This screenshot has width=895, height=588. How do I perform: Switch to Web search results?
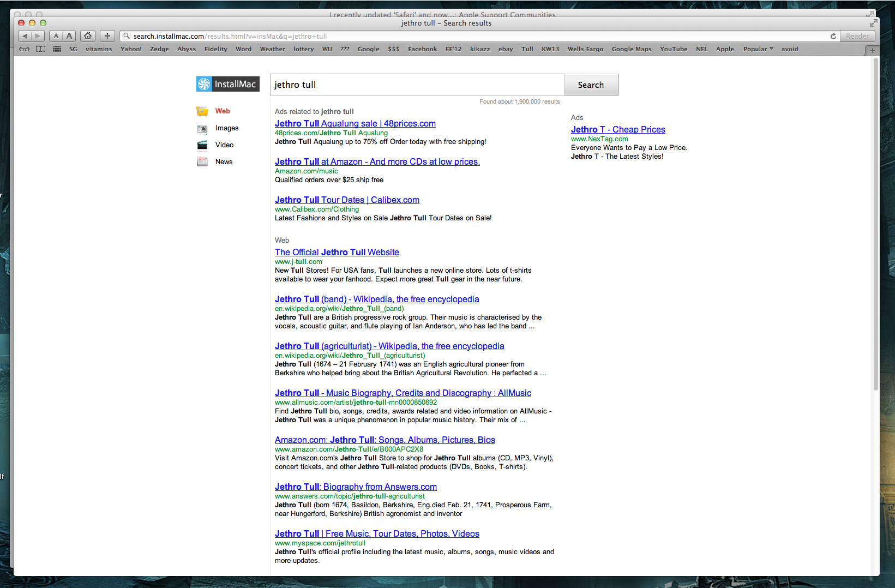pos(223,111)
